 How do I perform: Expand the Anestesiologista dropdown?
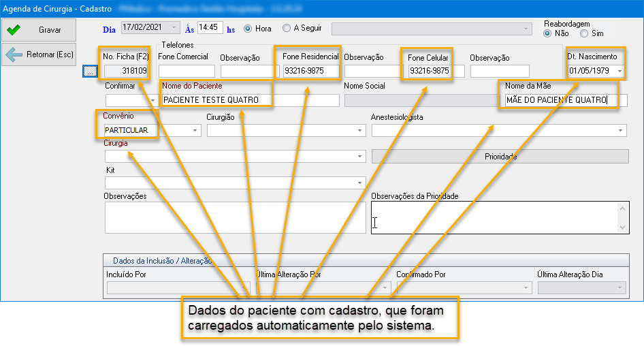pyautogui.click(x=621, y=130)
